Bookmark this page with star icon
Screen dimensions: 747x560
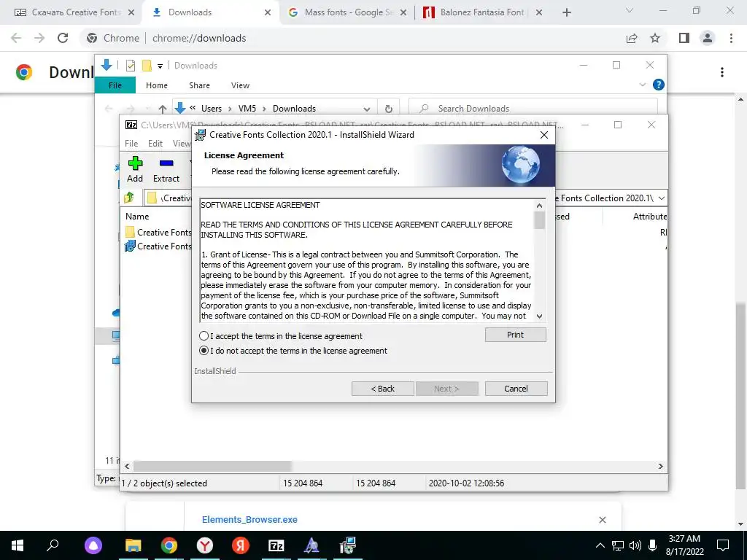tap(656, 38)
